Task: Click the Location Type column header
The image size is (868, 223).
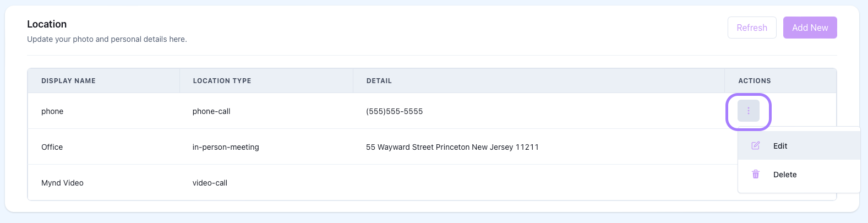Action: 222,81
